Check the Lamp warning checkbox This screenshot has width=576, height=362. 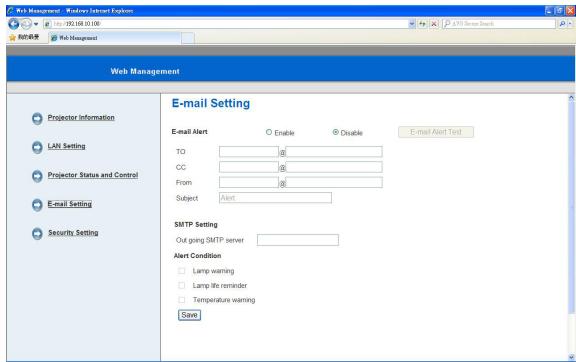point(181,271)
